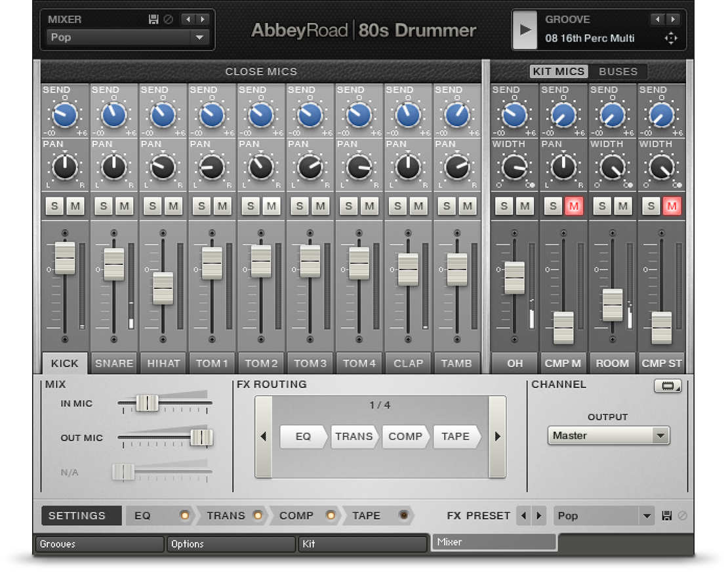The width and height of the screenshot is (728, 577).
Task: Solo the KICK channel
Action: pyautogui.click(x=55, y=206)
